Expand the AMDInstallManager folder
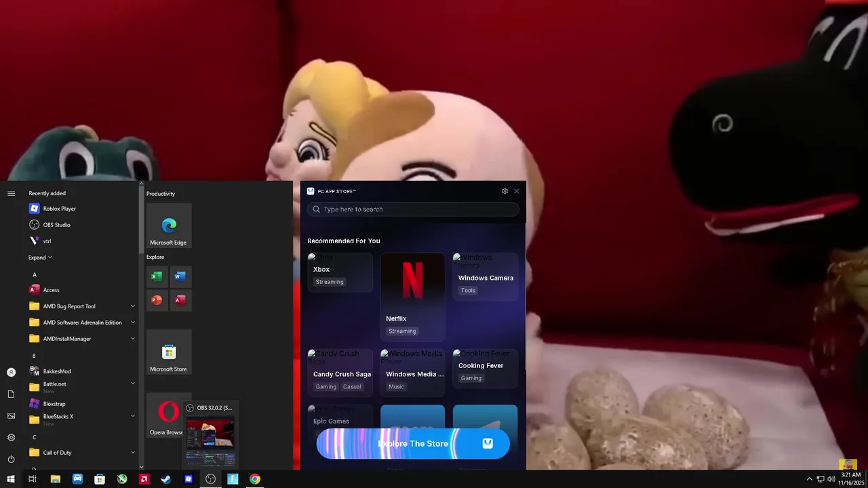 click(x=133, y=339)
